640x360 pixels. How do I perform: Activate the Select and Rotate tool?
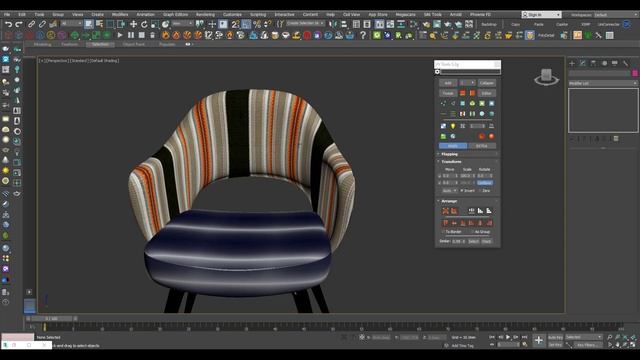(x=144, y=24)
